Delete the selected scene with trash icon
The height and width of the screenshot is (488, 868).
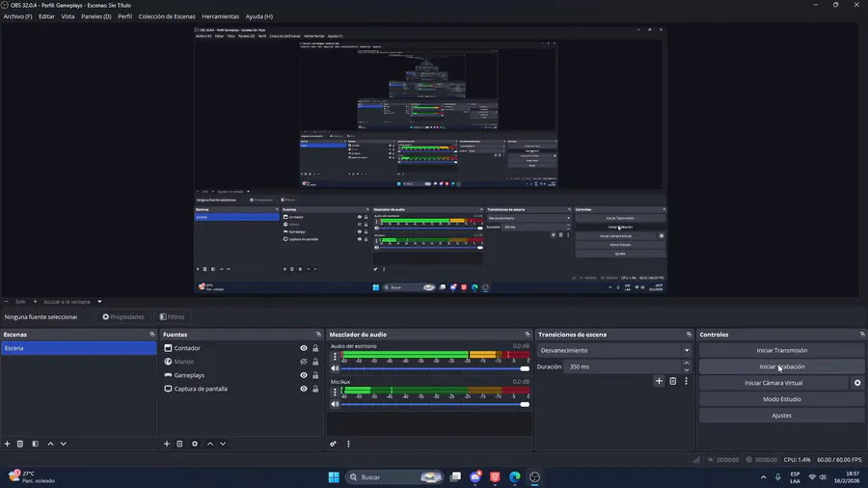point(20,444)
